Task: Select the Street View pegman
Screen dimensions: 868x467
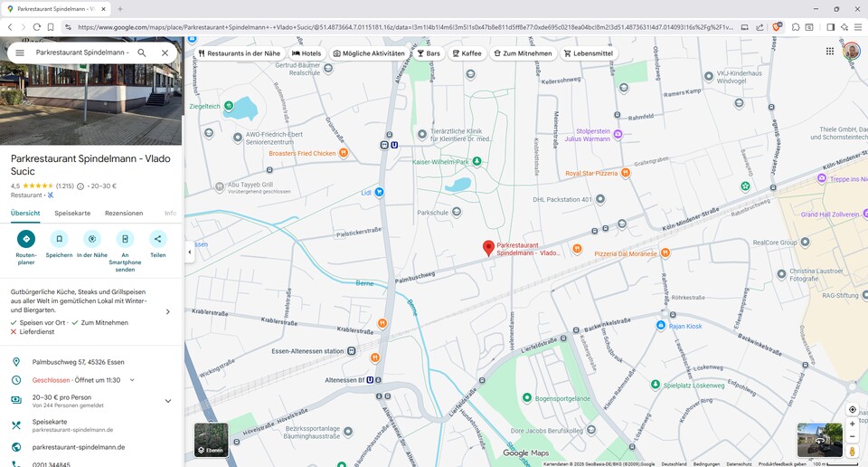Action: click(853, 451)
